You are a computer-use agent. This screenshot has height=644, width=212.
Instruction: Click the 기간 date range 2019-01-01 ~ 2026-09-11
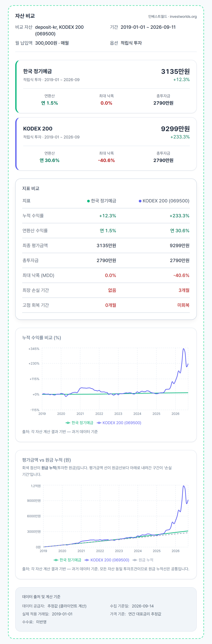point(148,27)
